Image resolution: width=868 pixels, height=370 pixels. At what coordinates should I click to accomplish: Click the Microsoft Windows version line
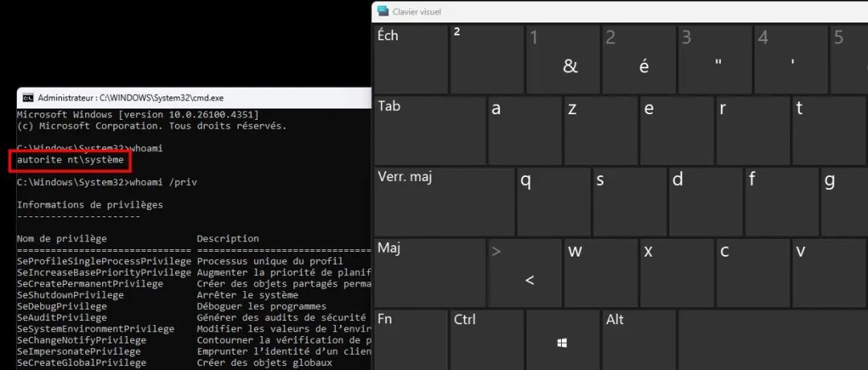[x=137, y=115]
